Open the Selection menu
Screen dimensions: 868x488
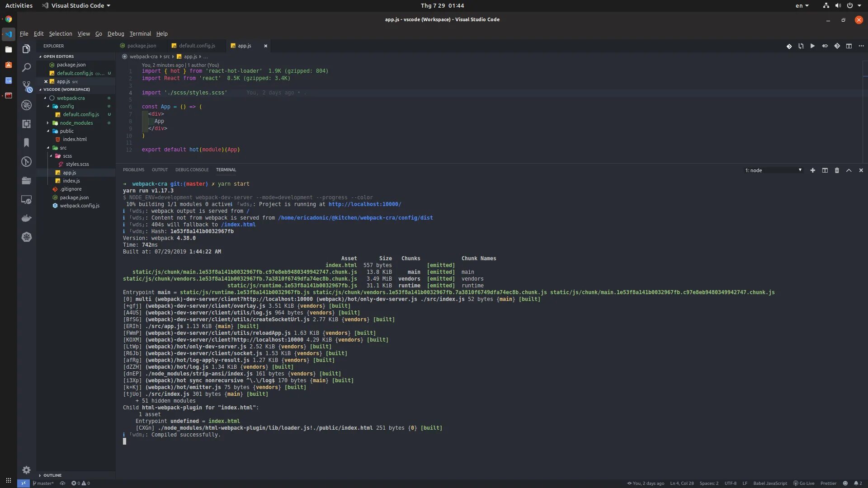[x=60, y=34]
